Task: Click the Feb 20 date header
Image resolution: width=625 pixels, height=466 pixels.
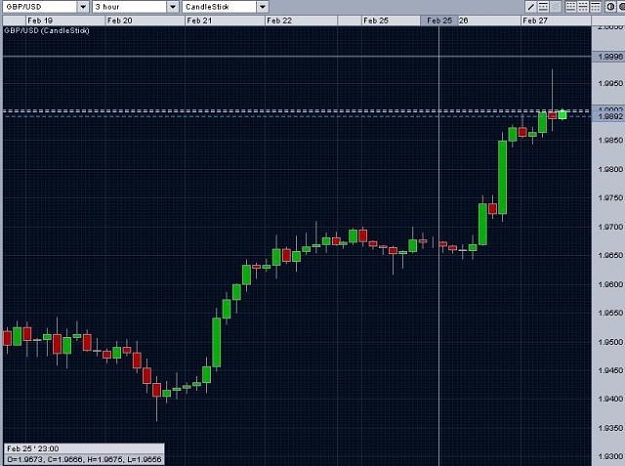Action: pyautogui.click(x=120, y=20)
